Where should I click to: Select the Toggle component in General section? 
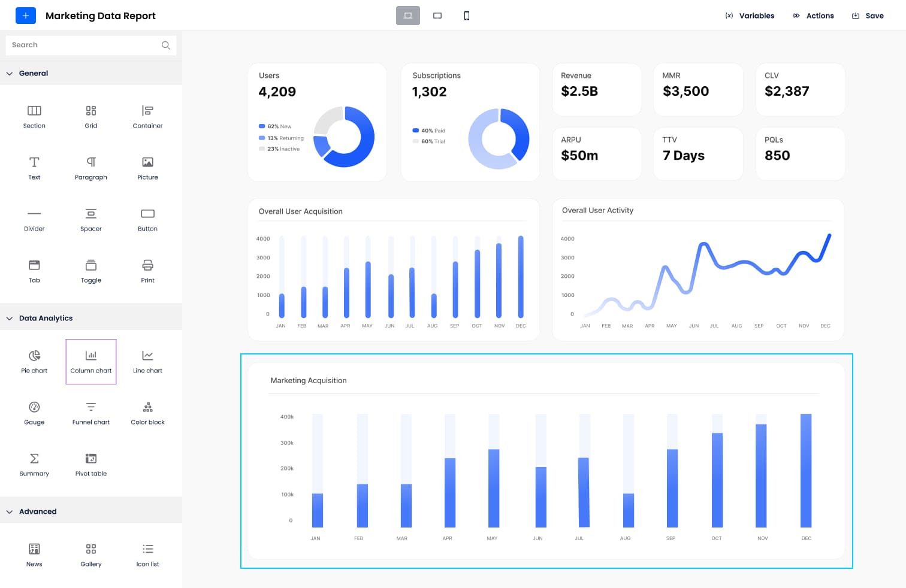coord(90,271)
